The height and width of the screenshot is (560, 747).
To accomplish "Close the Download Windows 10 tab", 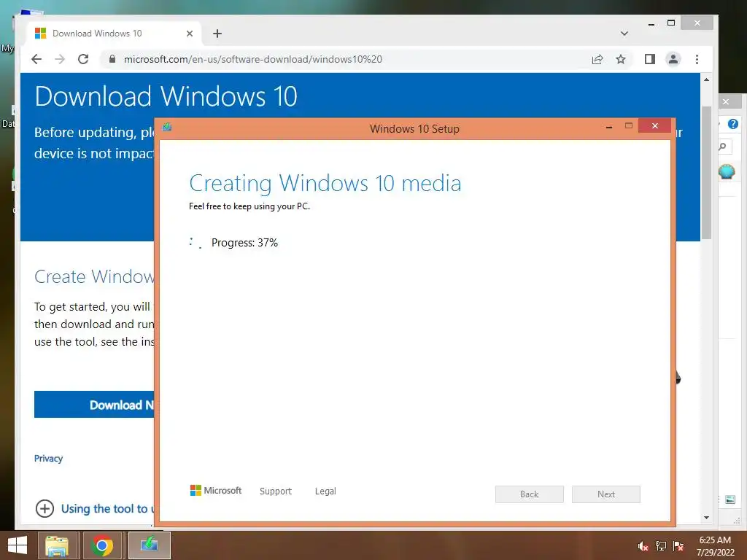I will [x=190, y=34].
